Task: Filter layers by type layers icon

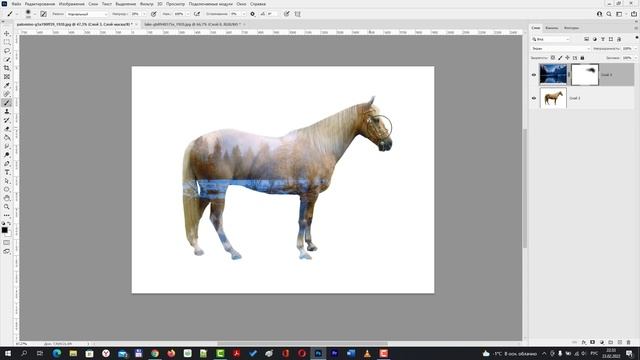Action: coord(603,39)
